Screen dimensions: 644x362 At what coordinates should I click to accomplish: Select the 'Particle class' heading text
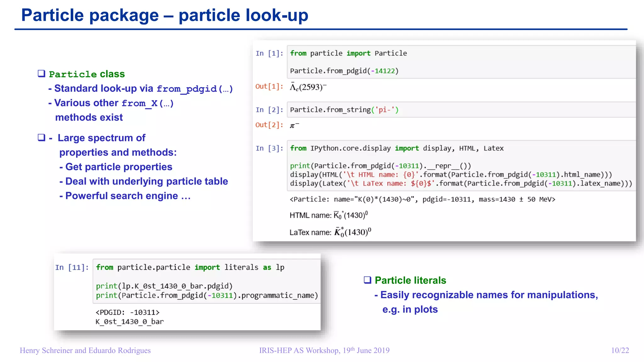pyautogui.click(x=87, y=74)
